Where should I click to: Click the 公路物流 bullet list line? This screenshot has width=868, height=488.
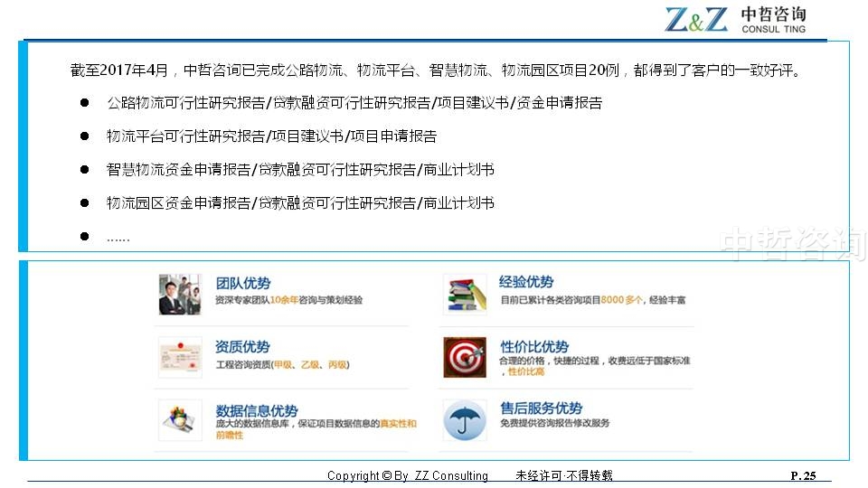coord(354,103)
